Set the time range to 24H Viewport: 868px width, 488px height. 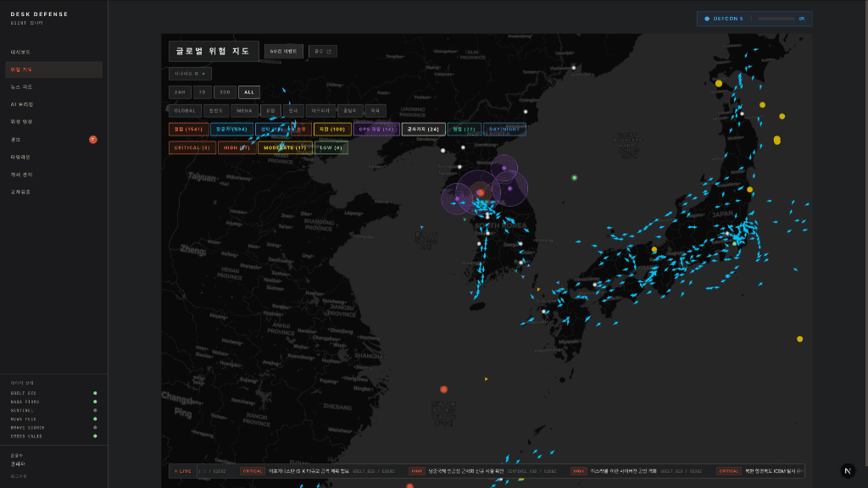(180, 92)
